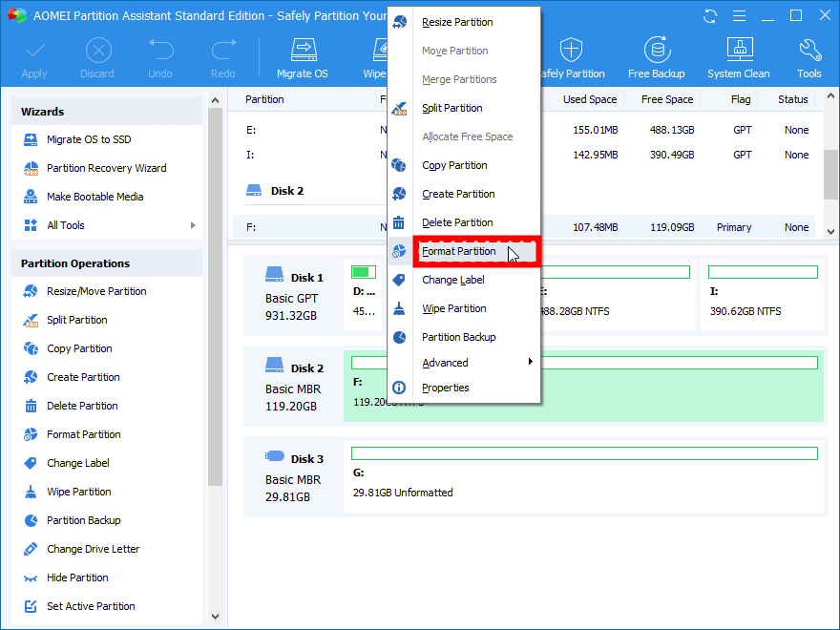The image size is (840, 630).
Task: Click Migrate OS to SSD wizard icon
Action: [x=31, y=139]
